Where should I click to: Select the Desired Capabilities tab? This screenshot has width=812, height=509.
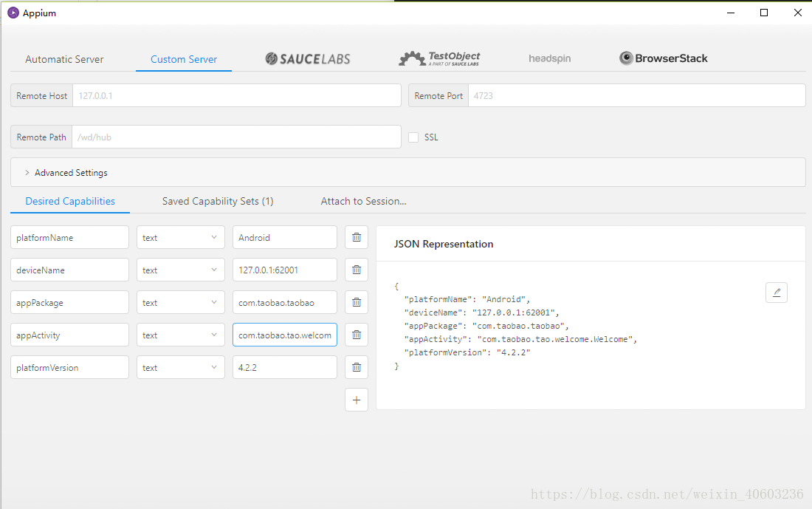[70, 201]
